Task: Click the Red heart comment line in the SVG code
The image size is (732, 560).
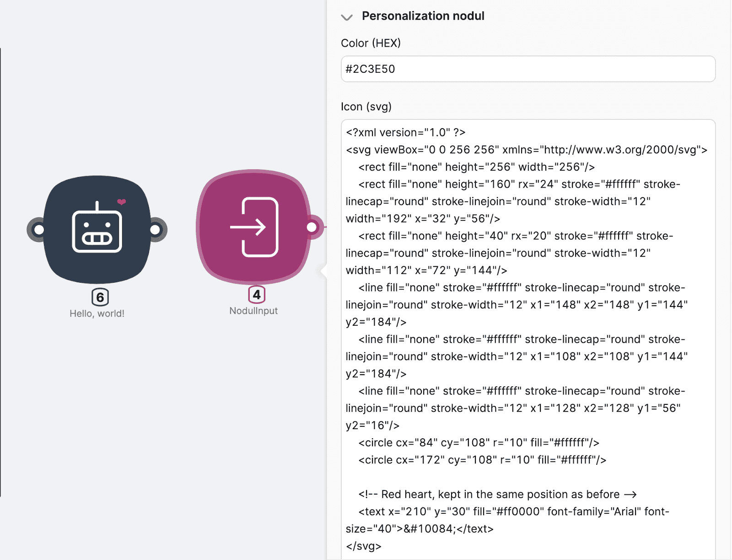Action: 497,495
